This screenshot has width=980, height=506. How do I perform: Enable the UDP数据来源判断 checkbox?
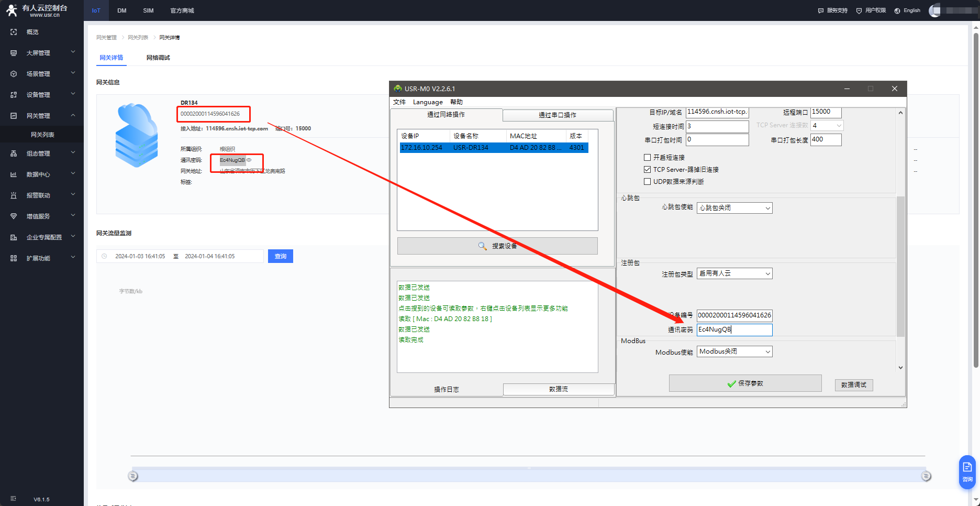(x=648, y=181)
